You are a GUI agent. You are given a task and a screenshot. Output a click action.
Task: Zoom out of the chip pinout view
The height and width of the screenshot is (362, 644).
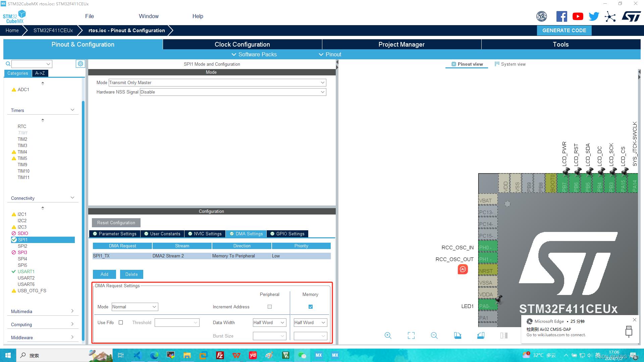434,336
